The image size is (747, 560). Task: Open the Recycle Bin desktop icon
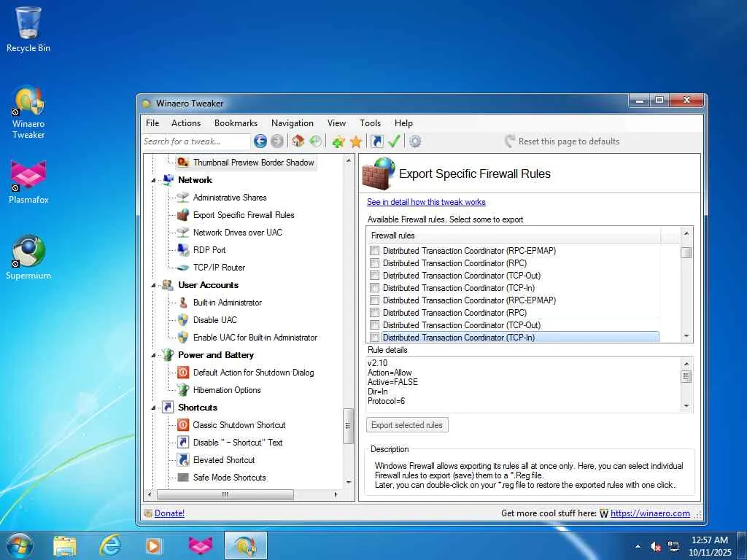coord(28,29)
